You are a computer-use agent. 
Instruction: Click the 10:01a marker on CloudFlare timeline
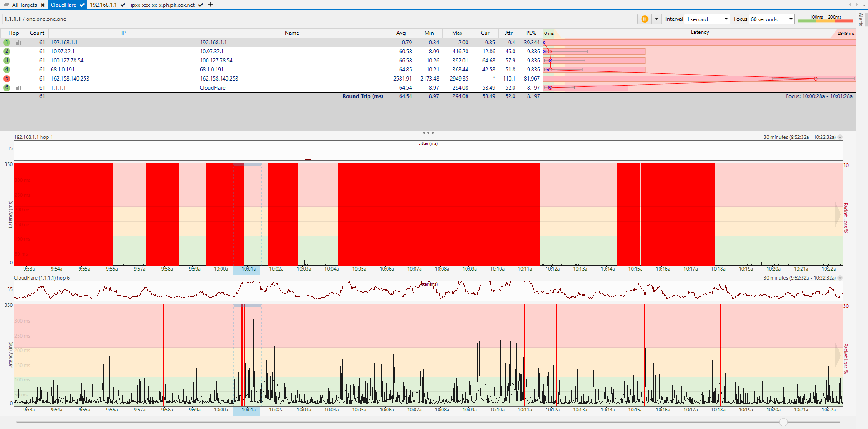click(248, 410)
